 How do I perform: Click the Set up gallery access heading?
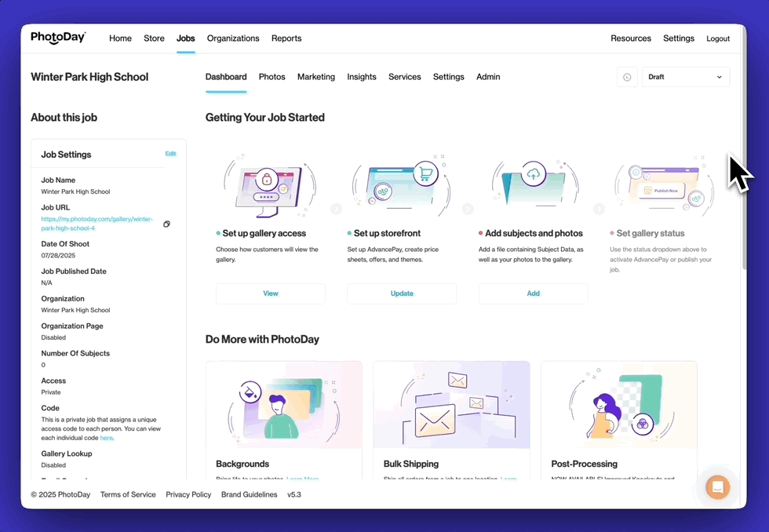click(264, 233)
